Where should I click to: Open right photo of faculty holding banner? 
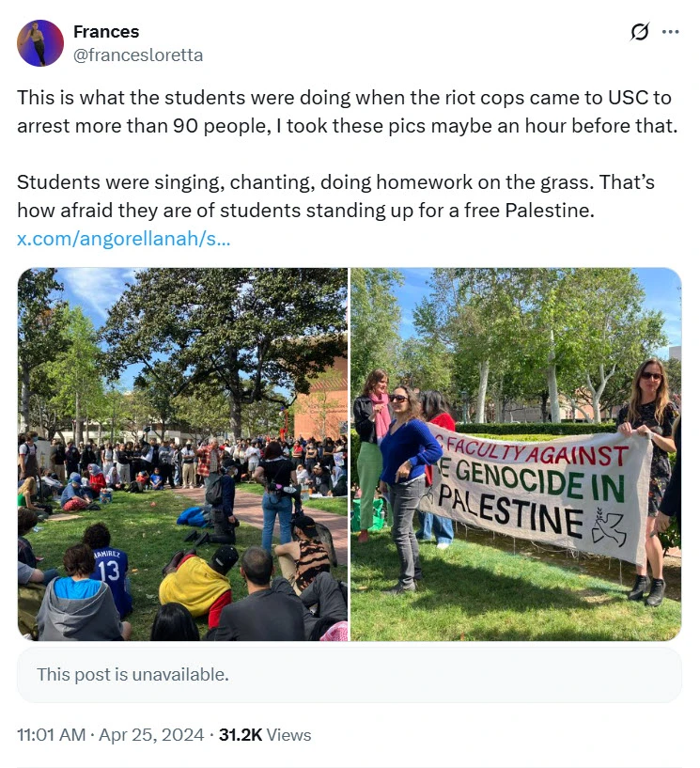[516, 454]
